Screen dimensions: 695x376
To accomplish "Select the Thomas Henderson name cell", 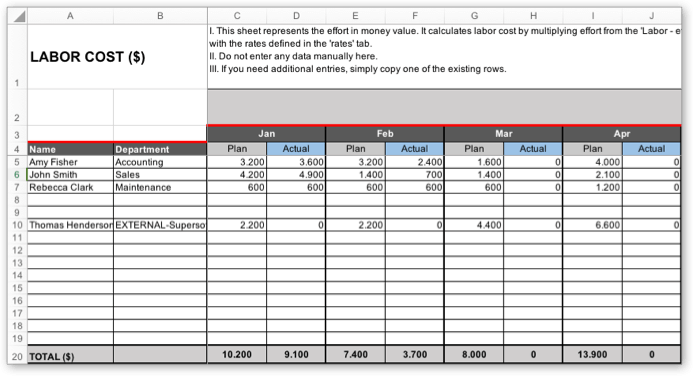I will coord(70,225).
